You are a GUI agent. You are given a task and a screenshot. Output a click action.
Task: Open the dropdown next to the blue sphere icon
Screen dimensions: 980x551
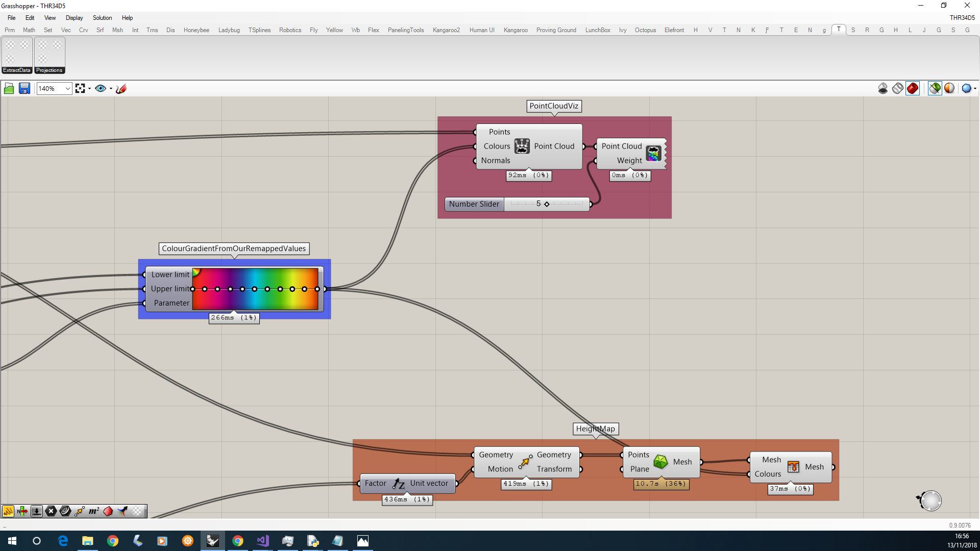tap(974, 88)
